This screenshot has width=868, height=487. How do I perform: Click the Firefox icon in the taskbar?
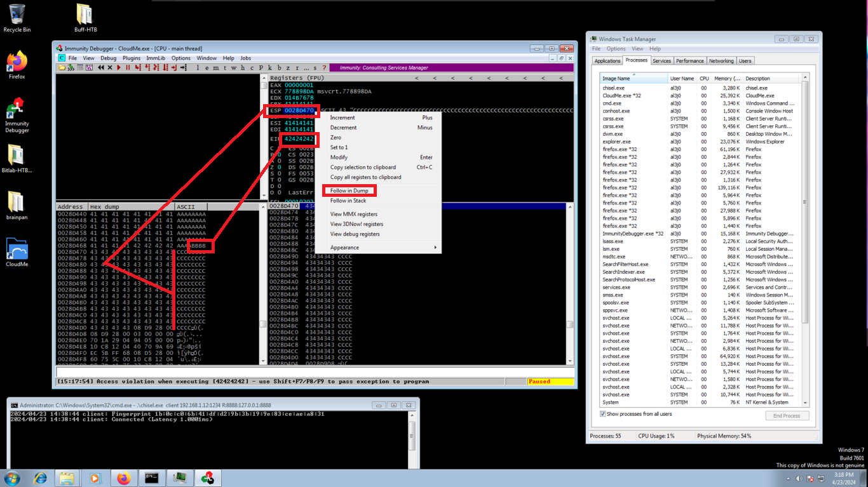123,478
